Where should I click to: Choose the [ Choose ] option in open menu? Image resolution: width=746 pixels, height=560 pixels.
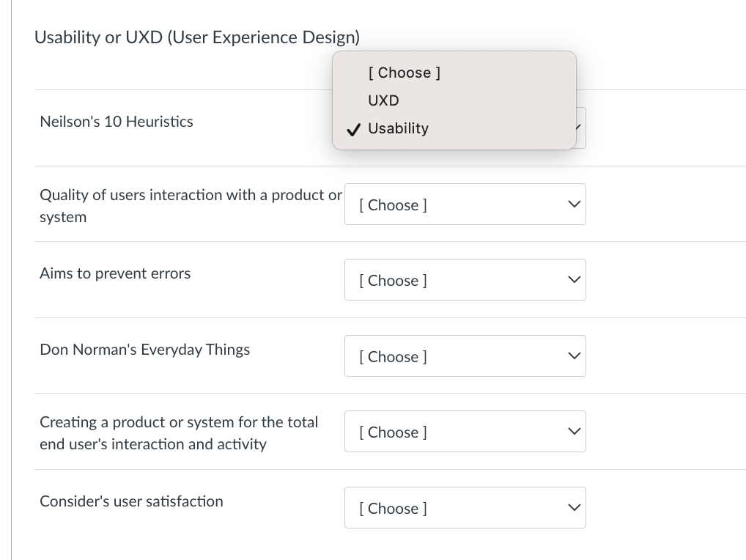404,73
